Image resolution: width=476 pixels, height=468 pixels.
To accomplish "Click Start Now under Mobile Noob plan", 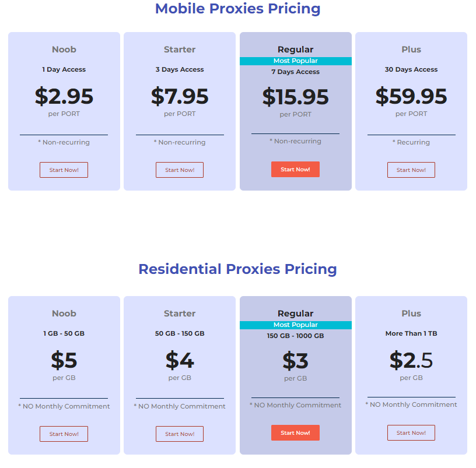I will point(64,170).
